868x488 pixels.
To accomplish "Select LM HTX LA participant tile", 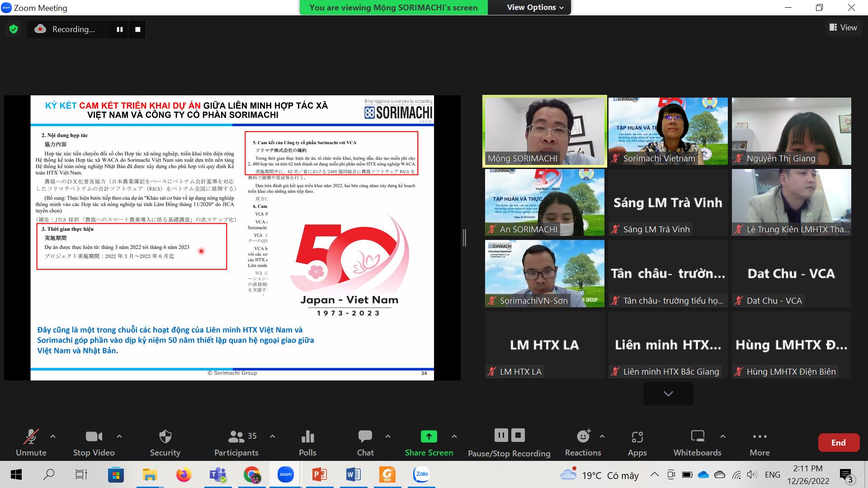I will (545, 345).
